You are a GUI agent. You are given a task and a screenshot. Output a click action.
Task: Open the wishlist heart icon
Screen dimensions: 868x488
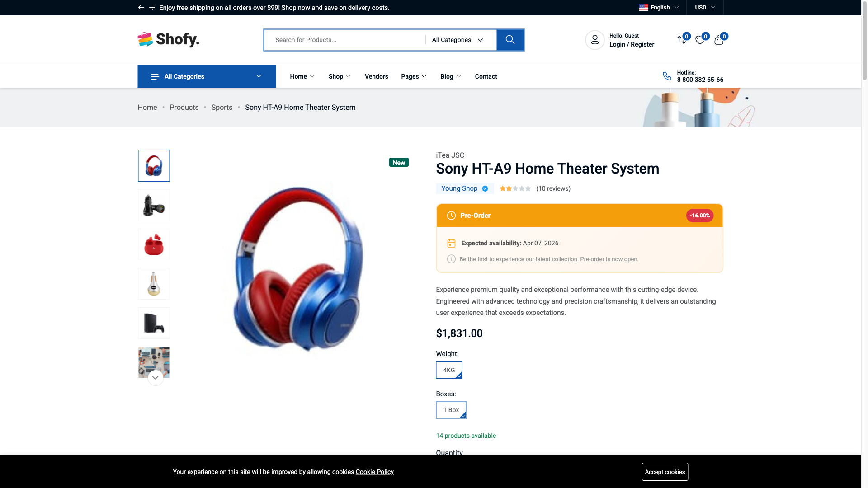point(700,40)
